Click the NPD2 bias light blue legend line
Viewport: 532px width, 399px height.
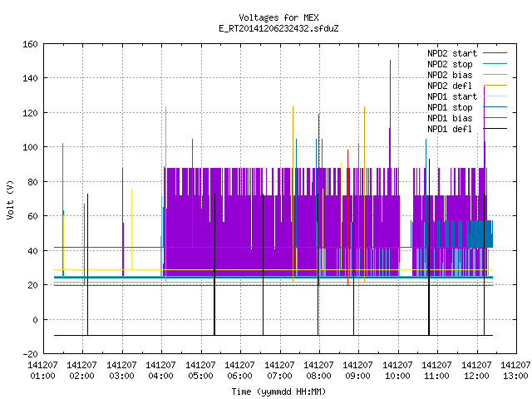(x=495, y=75)
